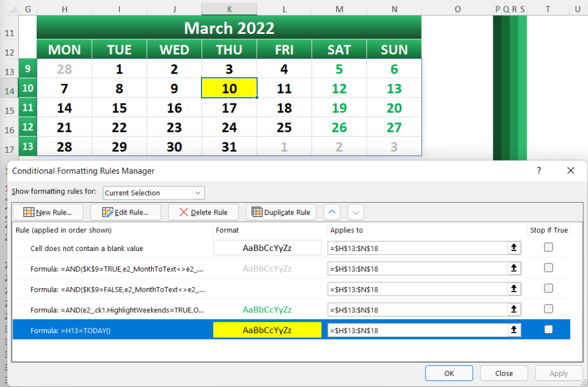Image resolution: width=588 pixels, height=387 pixels.
Task: Open the dialog's help question mark
Action: point(539,171)
